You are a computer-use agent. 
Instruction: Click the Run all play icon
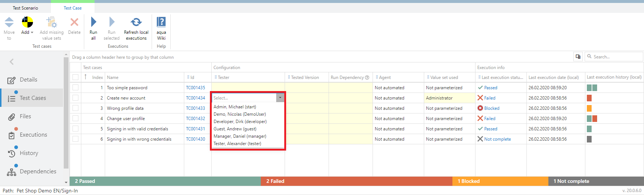[93, 22]
